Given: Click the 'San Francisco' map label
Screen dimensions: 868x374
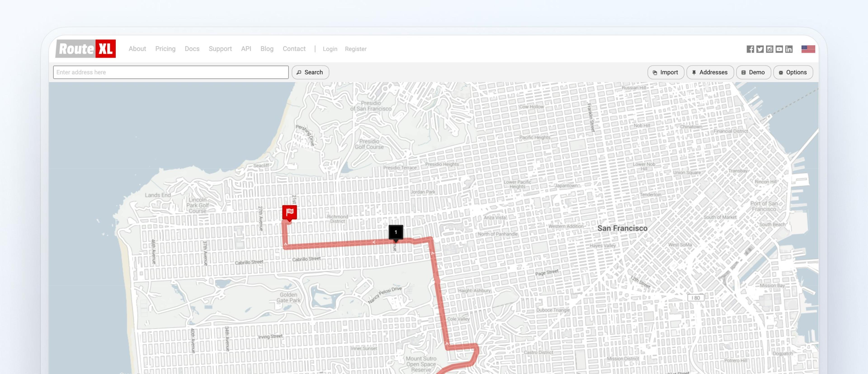Looking at the screenshot, I should point(622,228).
